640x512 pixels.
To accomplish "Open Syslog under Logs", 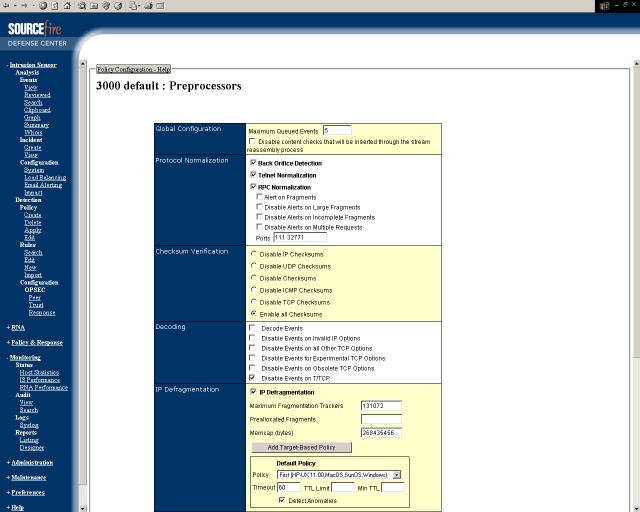I will pos(29,425).
